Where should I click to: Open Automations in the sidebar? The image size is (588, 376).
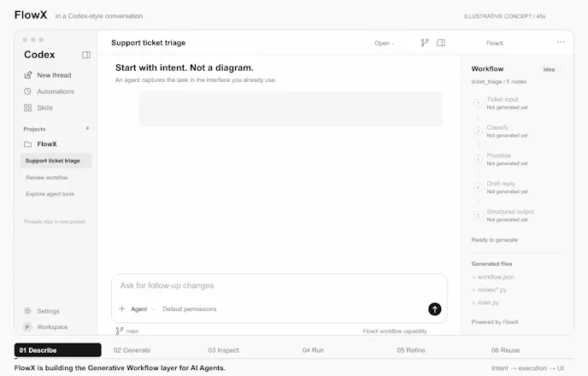(x=56, y=91)
